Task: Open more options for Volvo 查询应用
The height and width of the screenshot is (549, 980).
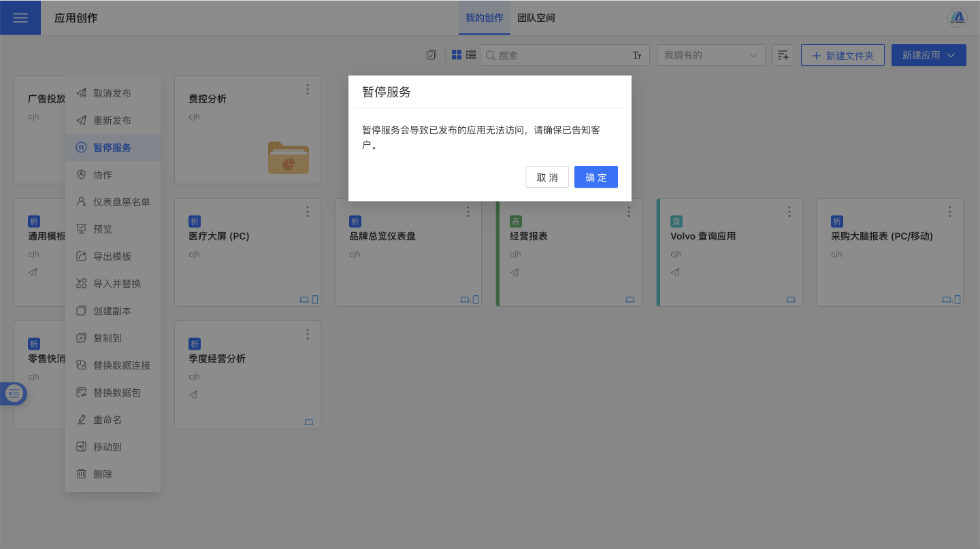Action: tap(789, 212)
